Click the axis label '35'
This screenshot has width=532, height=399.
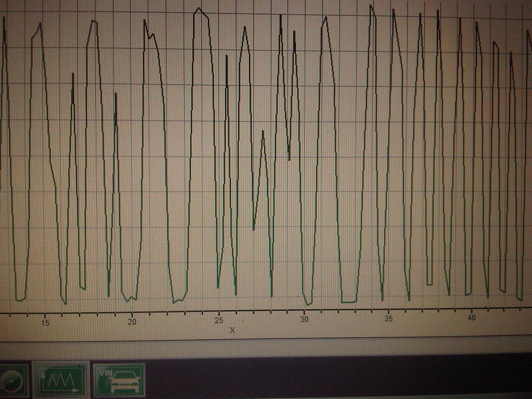(x=389, y=318)
